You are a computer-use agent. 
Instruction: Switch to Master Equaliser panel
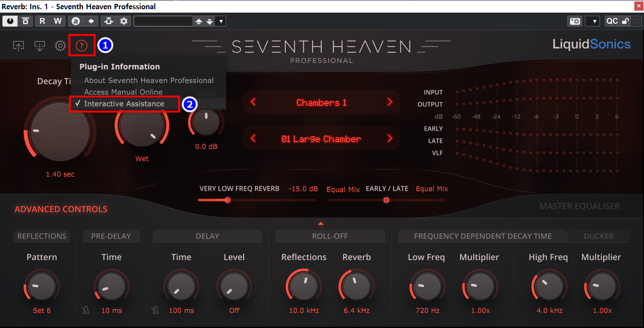[579, 207]
